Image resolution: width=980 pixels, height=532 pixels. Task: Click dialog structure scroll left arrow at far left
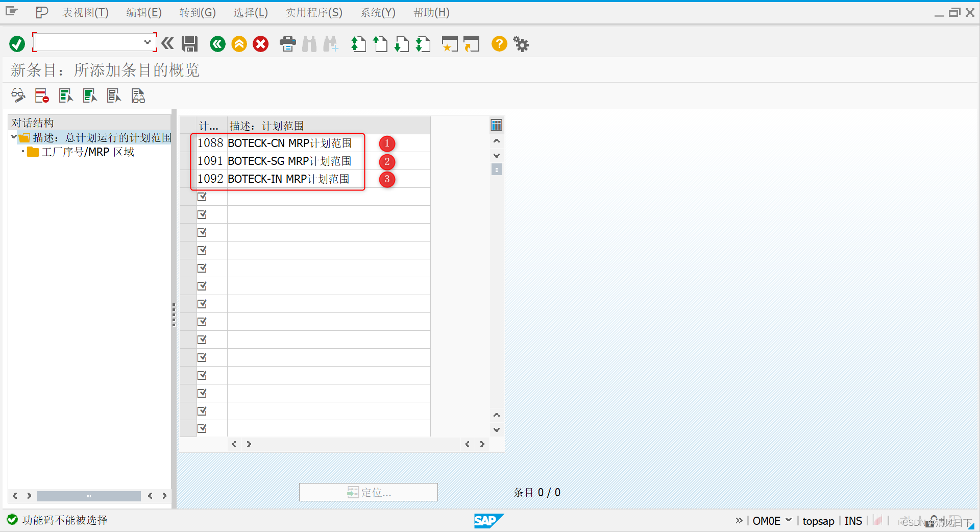click(x=15, y=496)
